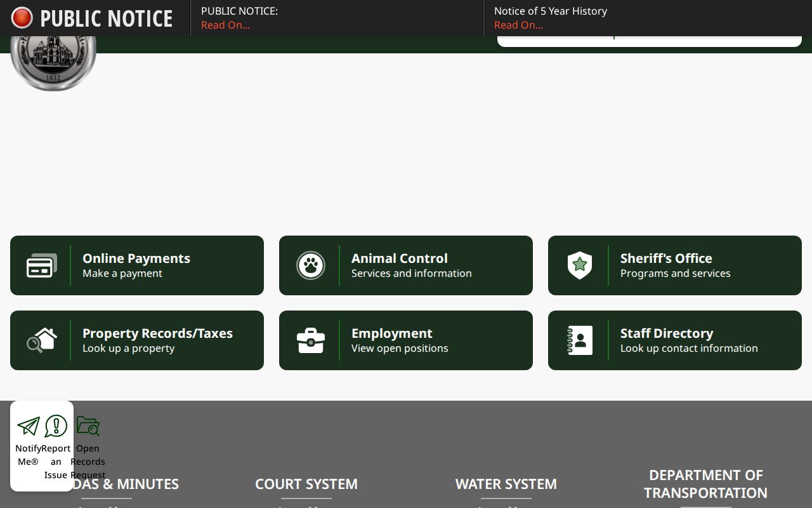The width and height of the screenshot is (812, 508).
Task: Click the Employment briefcase icon
Action: point(311,340)
